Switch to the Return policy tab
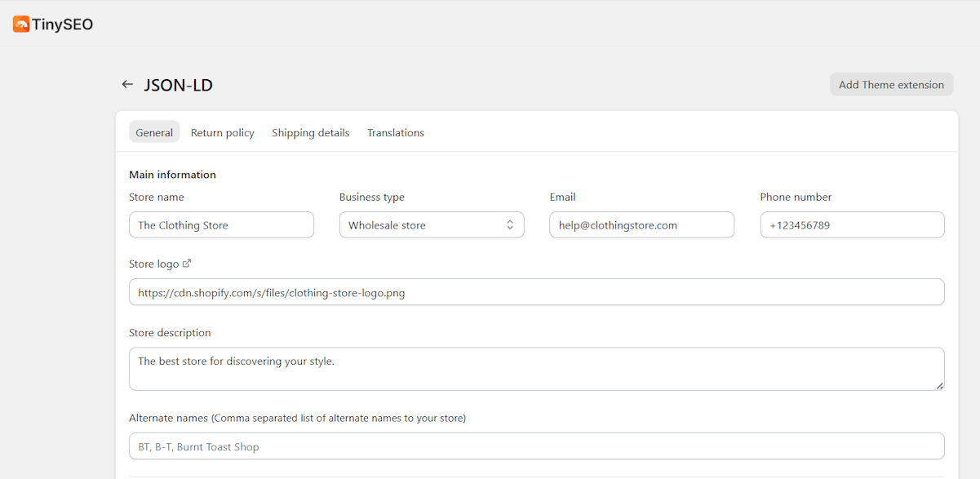 point(222,132)
